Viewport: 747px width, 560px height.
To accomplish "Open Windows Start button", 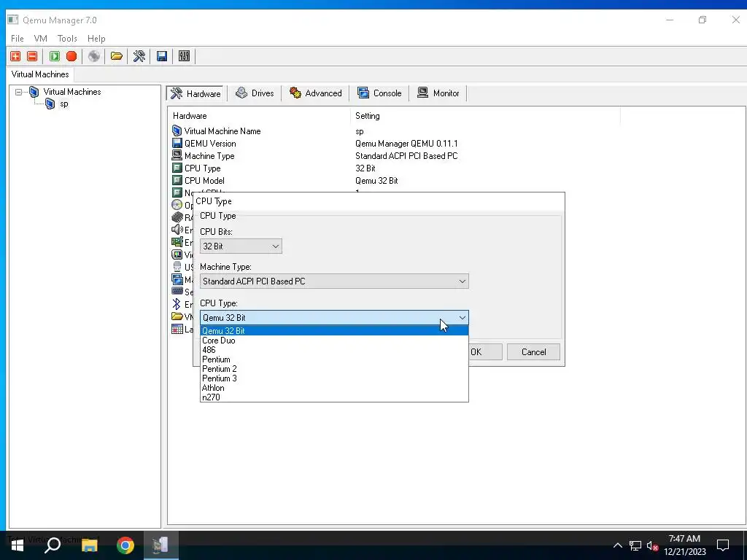I will [x=18, y=545].
